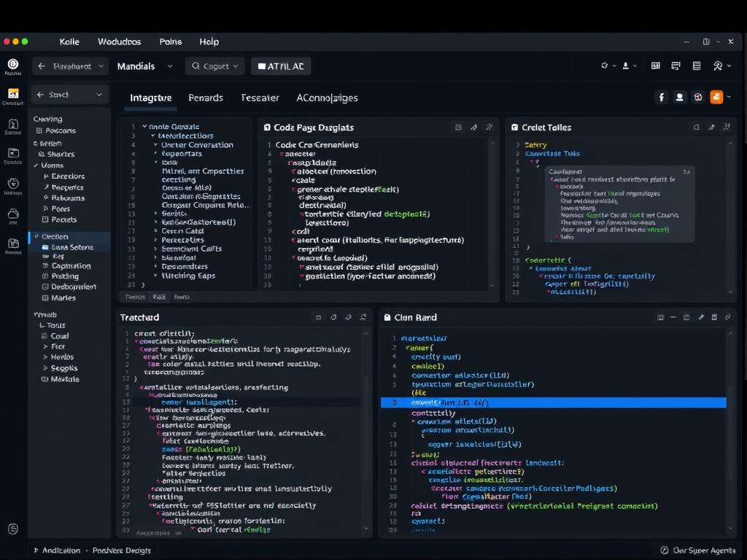Click the Andication status bar item
Image resolution: width=747 pixels, height=560 pixels.
click(x=57, y=551)
